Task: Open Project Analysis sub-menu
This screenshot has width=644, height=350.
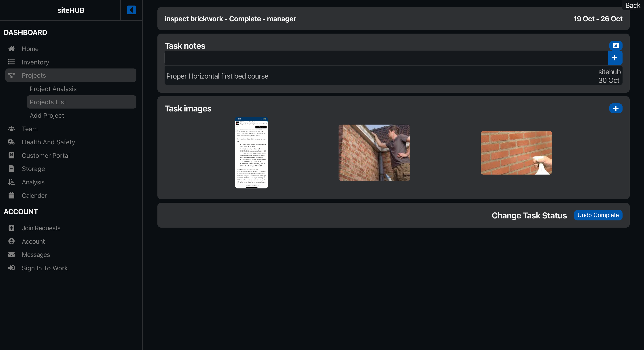Action: pos(53,88)
